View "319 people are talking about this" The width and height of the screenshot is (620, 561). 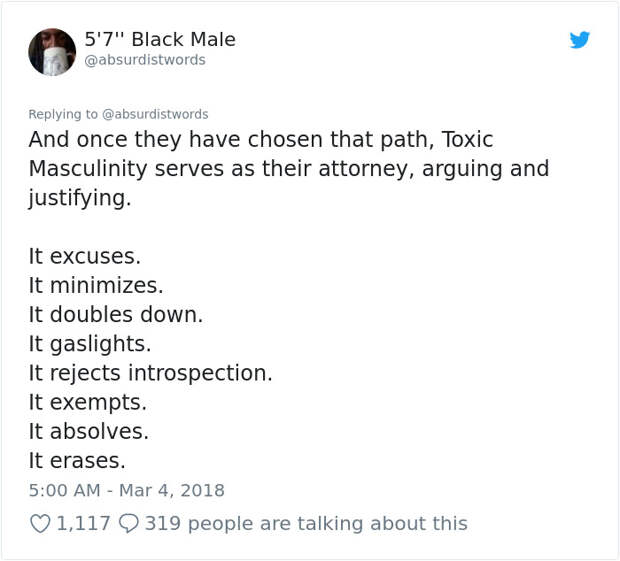(x=306, y=523)
